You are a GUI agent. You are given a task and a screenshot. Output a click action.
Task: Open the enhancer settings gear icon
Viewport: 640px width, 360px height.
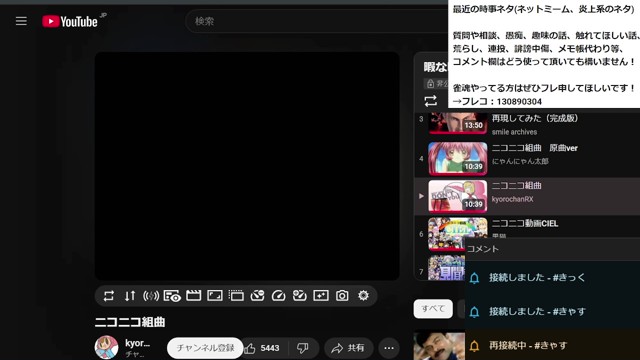363,295
